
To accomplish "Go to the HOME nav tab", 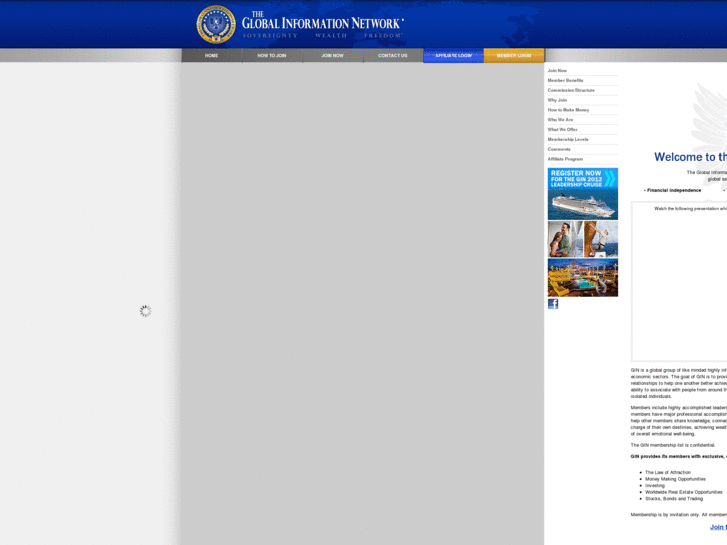I will (211, 56).
